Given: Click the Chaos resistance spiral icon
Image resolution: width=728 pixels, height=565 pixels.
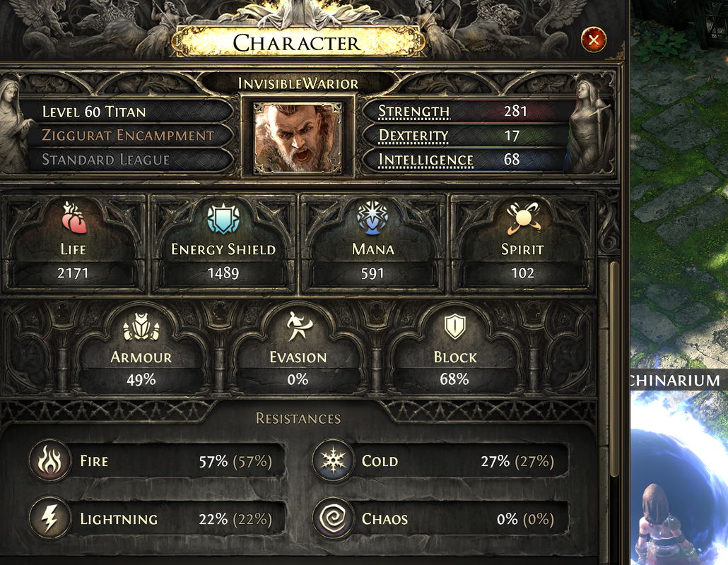Looking at the screenshot, I should [x=333, y=518].
